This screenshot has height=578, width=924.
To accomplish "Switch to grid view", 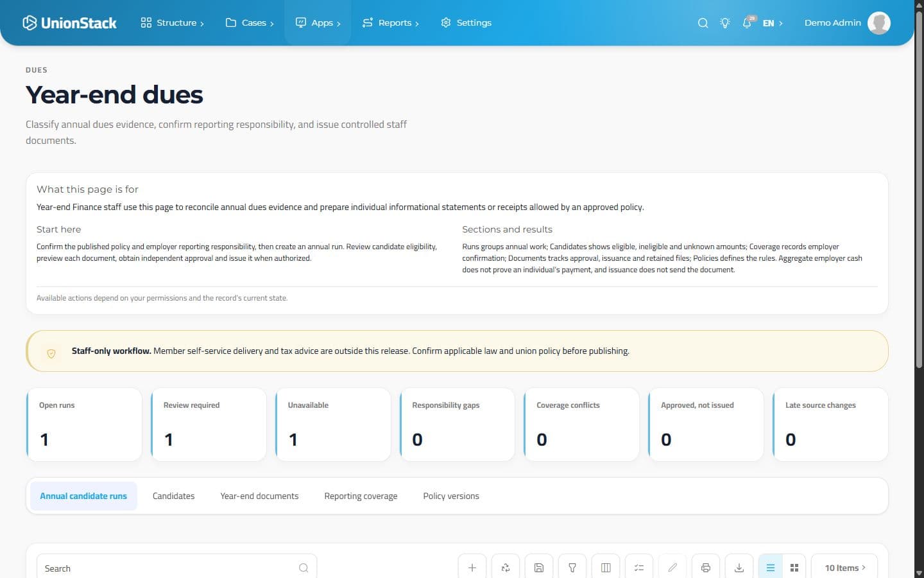I will click(794, 568).
